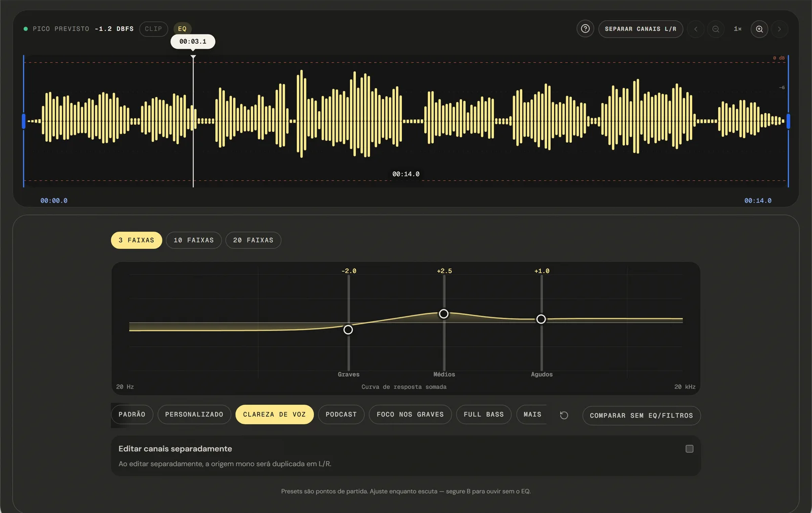Click the left chevron pan button
Screen dimensions: 812x513
coord(696,29)
